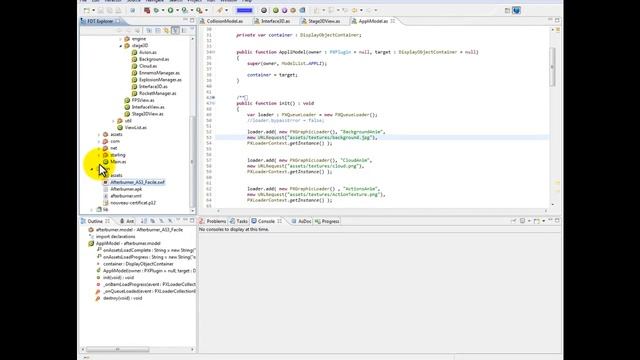Maximize the Console panel
This screenshot has width=640, height=360.
point(557,220)
